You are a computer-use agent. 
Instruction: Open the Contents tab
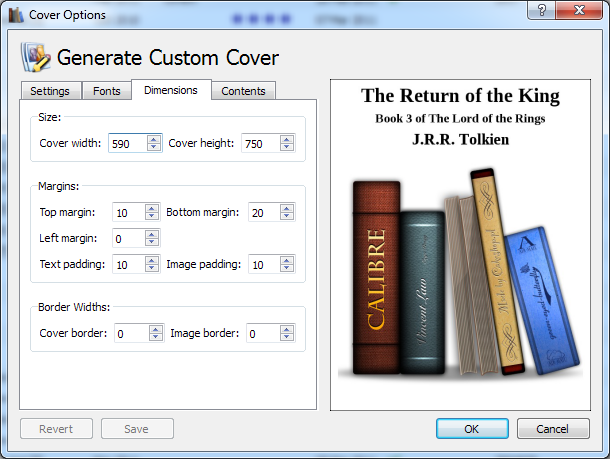point(244,91)
